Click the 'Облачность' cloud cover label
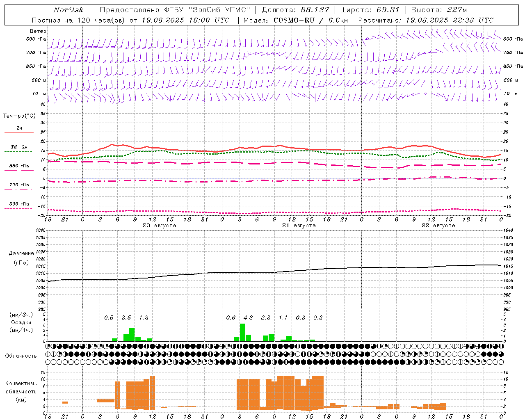525x420 pixels. (21, 356)
